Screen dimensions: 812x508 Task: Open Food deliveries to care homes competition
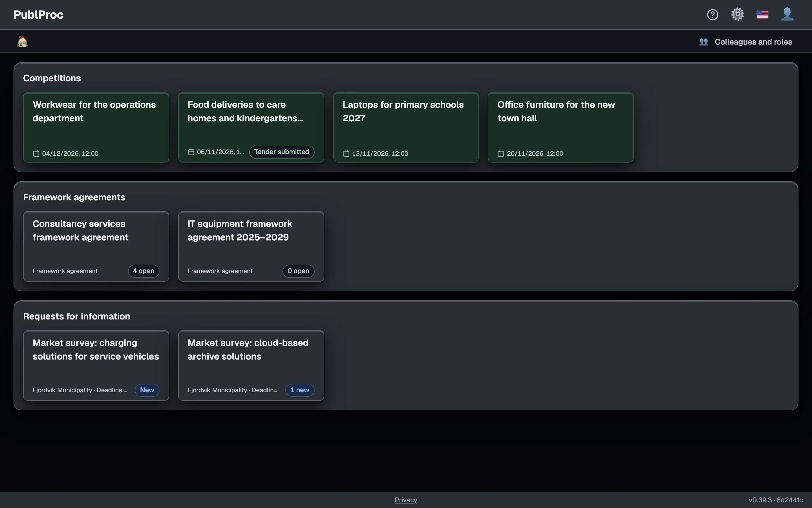click(251, 127)
